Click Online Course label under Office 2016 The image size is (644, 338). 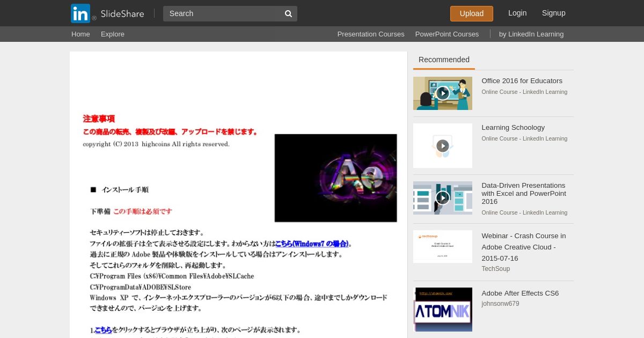(524, 92)
